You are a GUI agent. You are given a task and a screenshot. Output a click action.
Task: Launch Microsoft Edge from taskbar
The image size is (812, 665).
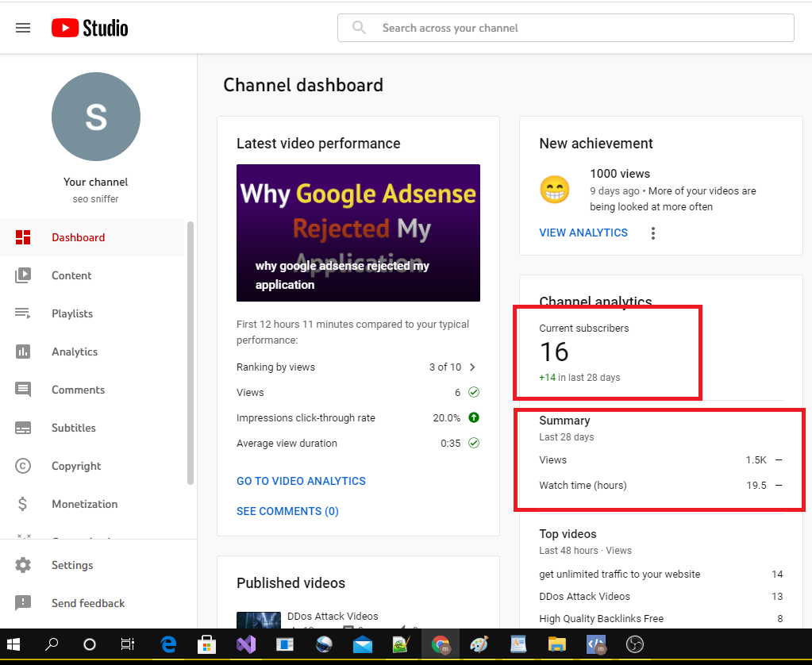pos(167,644)
